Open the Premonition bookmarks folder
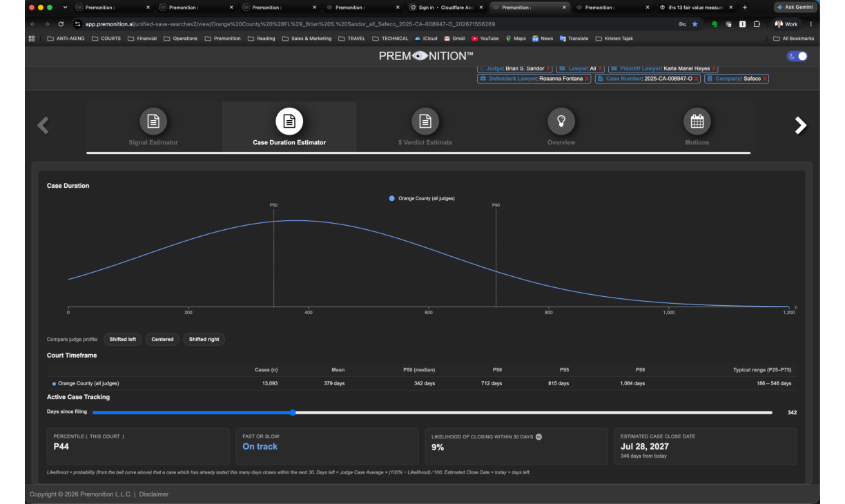 (223, 39)
